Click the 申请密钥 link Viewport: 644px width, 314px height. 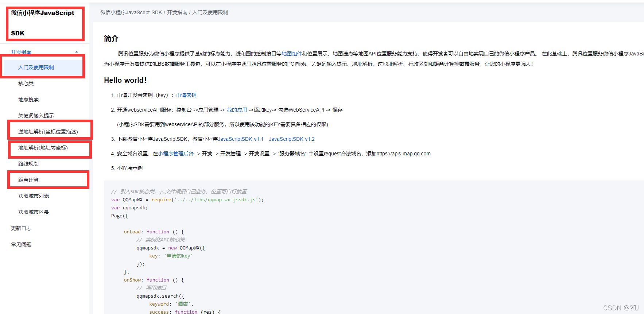tap(186, 95)
